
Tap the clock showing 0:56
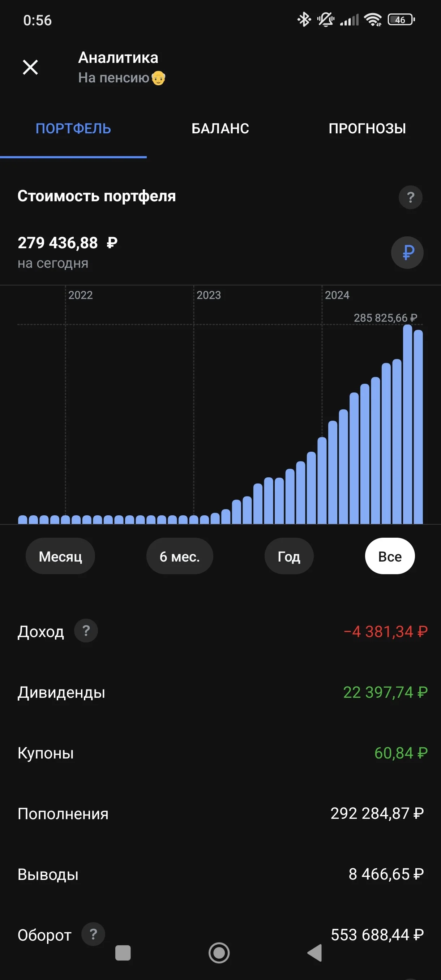pyautogui.click(x=37, y=20)
